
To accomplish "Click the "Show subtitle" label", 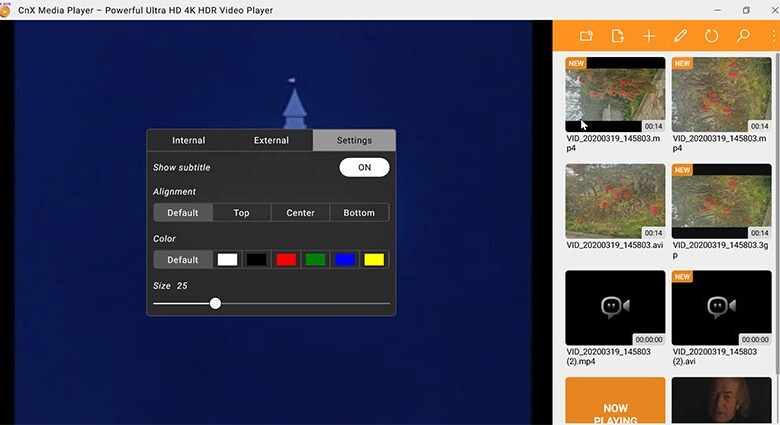I will (x=182, y=167).
